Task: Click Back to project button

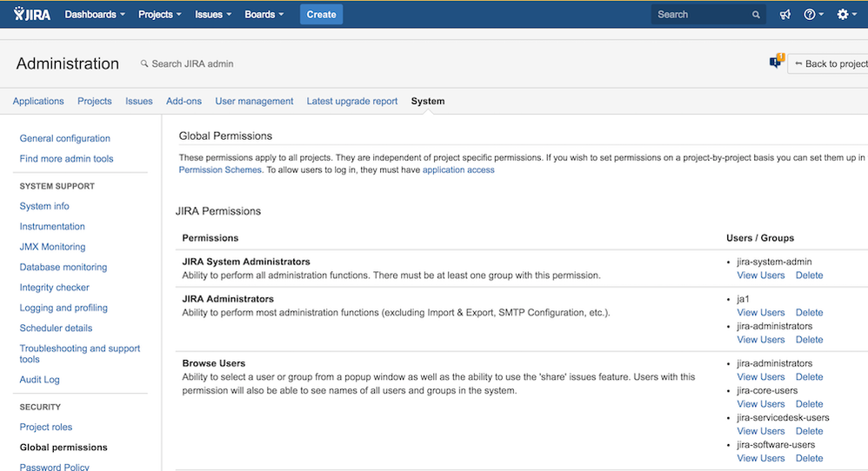Action: (829, 64)
